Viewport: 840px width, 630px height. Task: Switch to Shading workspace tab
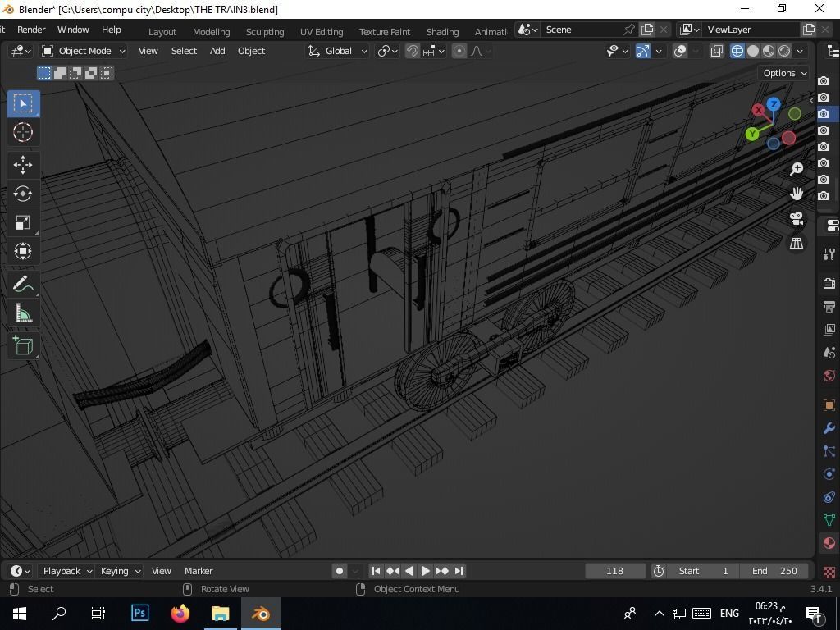click(442, 32)
